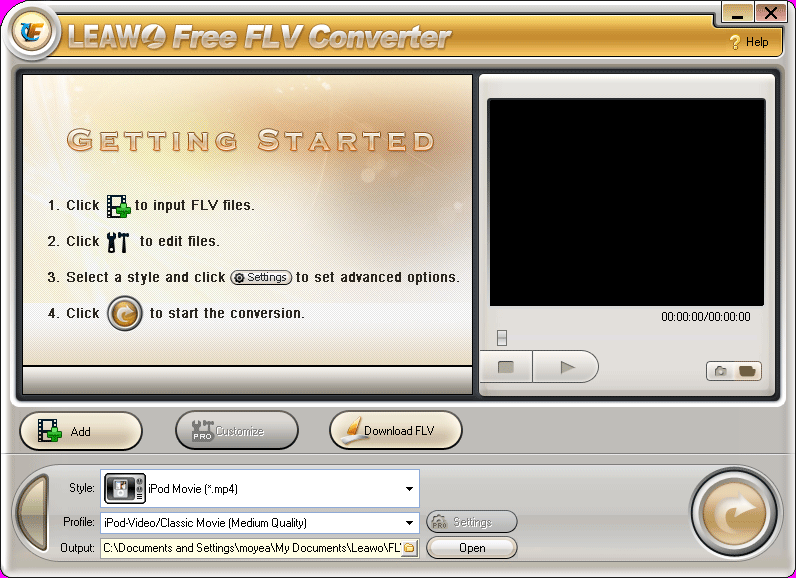Screen dimensions: 796x578
Task: Click the convert icon in step 4
Action: pos(125,314)
